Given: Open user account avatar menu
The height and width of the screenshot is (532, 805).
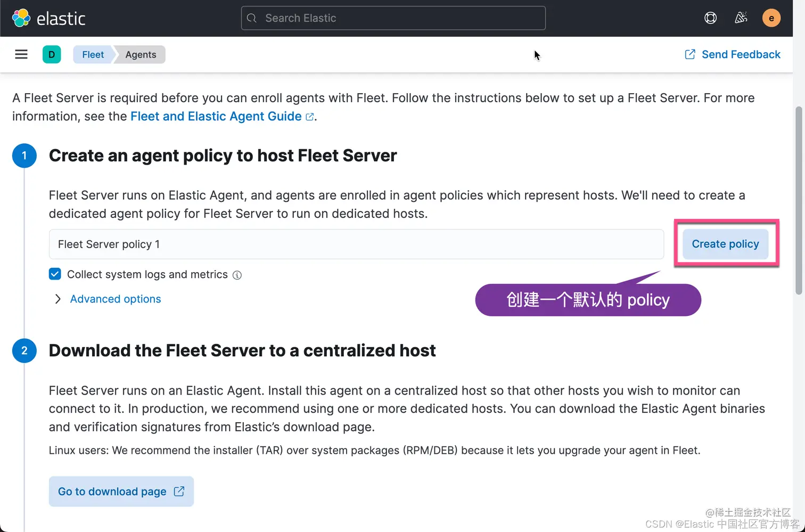Looking at the screenshot, I should click(x=771, y=18).
